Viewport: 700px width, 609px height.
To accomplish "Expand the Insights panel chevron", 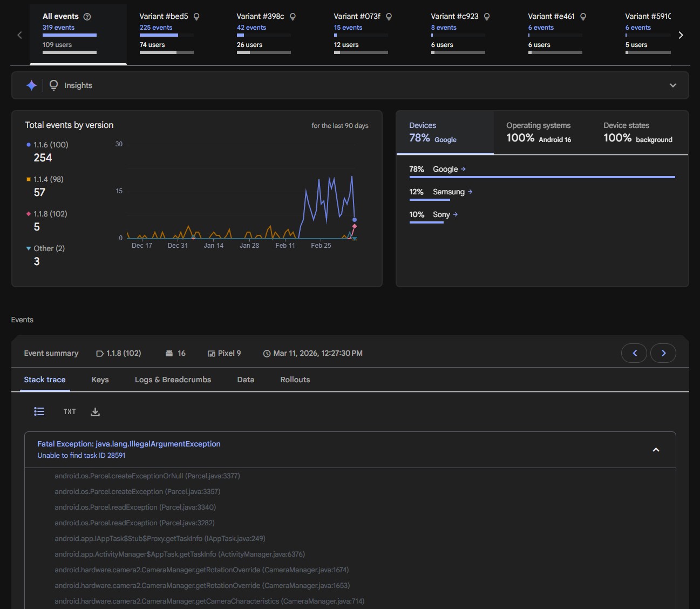I will coord(673,85).
